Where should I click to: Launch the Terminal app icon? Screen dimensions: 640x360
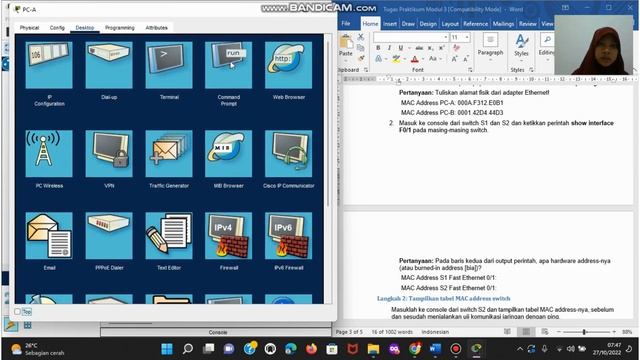[x=169, y=65]
